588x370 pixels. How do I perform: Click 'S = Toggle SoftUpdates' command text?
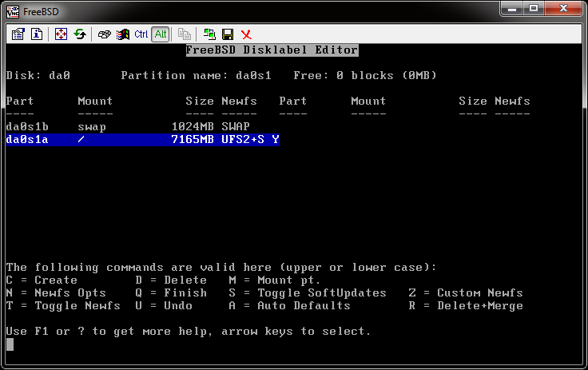pyautogui.click(x=308, y=293)
